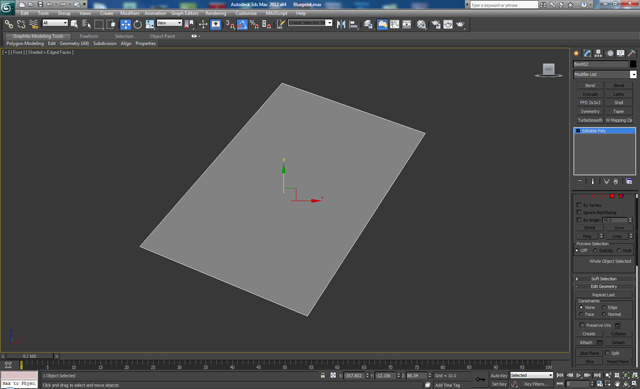Screen dimensions: 640x389
Task: Expand the Soft Selection rollout
Action: pyautogui.click(x=604, y=279)
